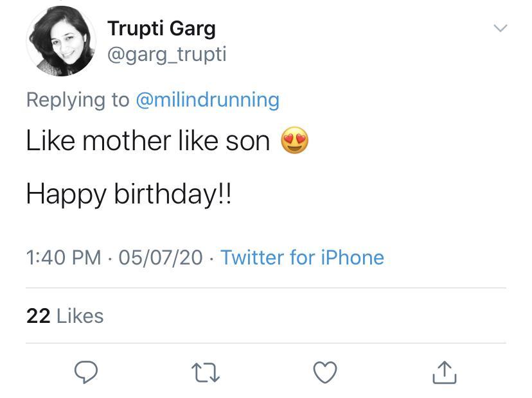
Task: Retweet Trupti Garg's birthday tweet
Action: tap(206, 372)
